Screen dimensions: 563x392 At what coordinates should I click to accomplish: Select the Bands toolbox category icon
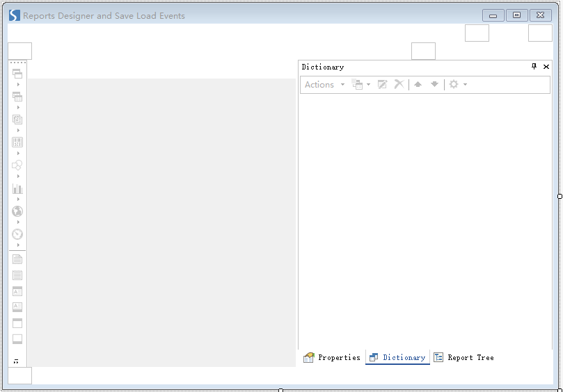coord(17,74)
